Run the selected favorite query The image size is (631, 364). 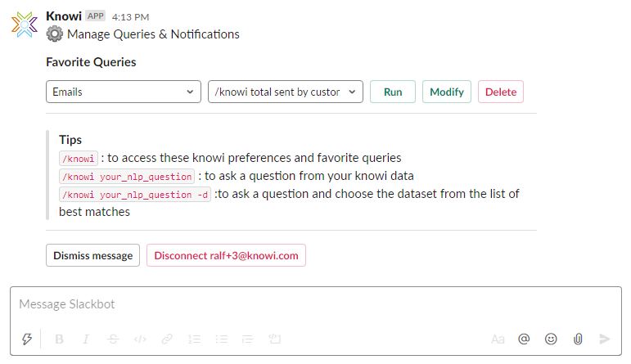coord(393,92)
